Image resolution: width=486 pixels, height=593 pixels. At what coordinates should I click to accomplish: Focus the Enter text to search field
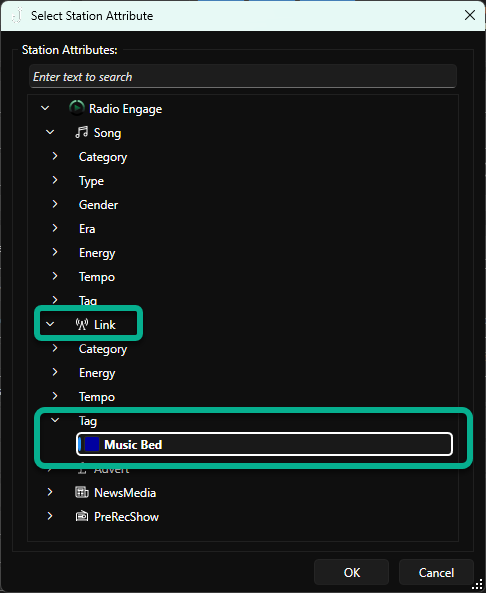[x=243, y=76]
